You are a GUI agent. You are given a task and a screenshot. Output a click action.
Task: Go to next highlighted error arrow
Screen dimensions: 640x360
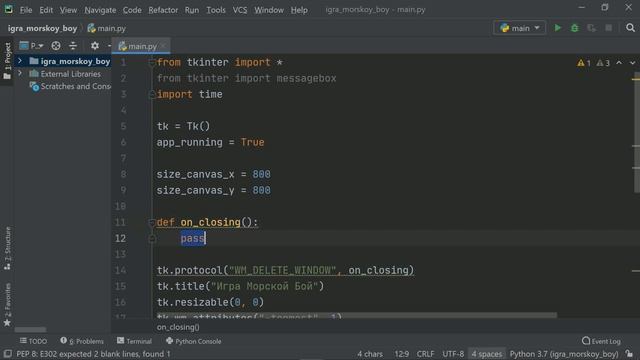click(632, 63)
